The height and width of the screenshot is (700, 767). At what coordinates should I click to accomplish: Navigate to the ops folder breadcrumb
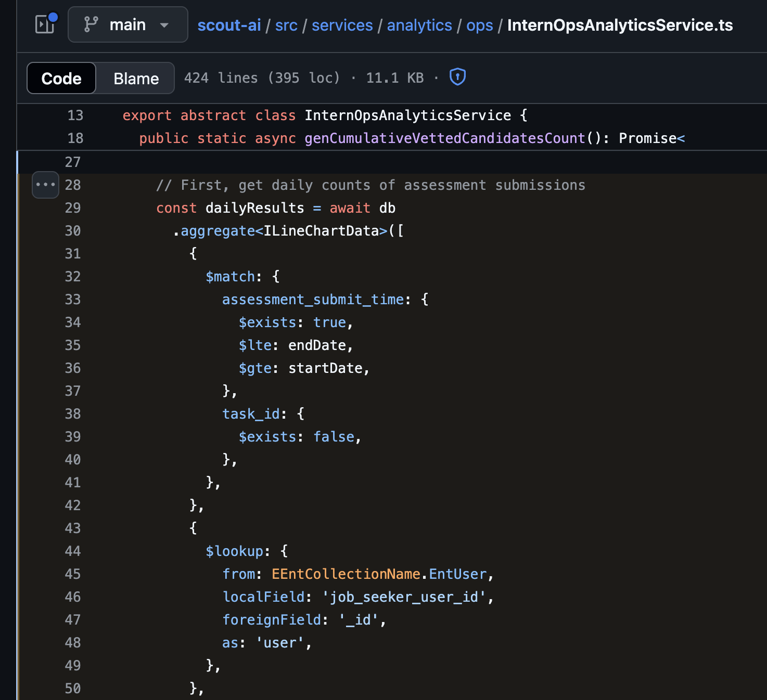[x=480, y=25]
